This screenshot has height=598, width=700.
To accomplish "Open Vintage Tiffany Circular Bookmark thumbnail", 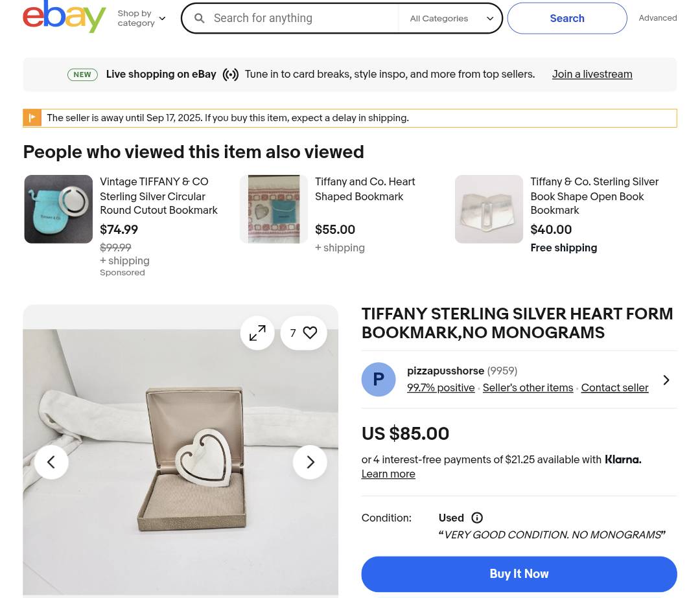I will tap(58, 209).
